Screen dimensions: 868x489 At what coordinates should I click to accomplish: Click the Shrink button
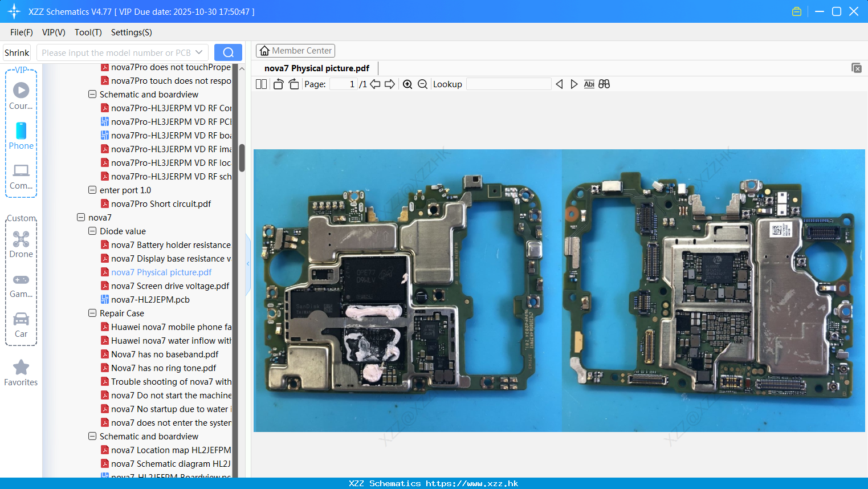(17, 52)
